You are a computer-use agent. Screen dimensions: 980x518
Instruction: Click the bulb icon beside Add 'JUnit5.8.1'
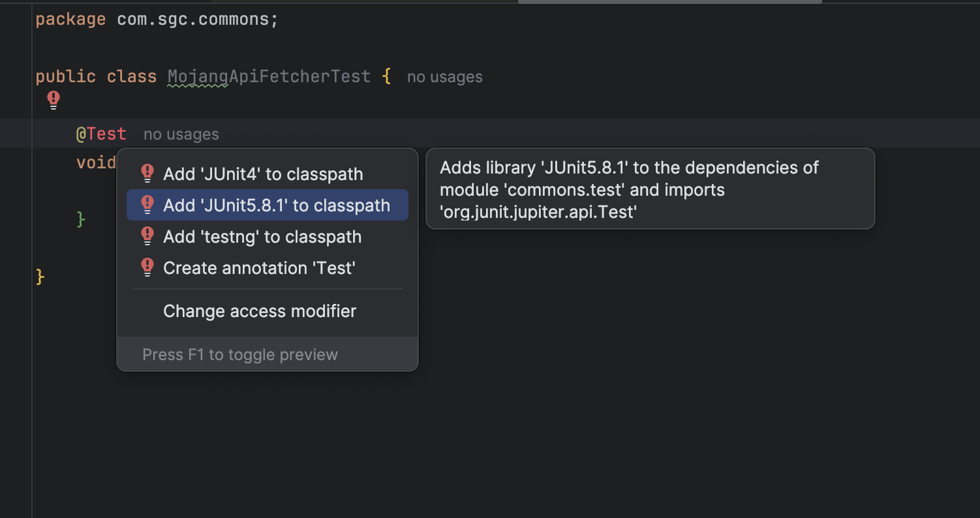point(147,206)
